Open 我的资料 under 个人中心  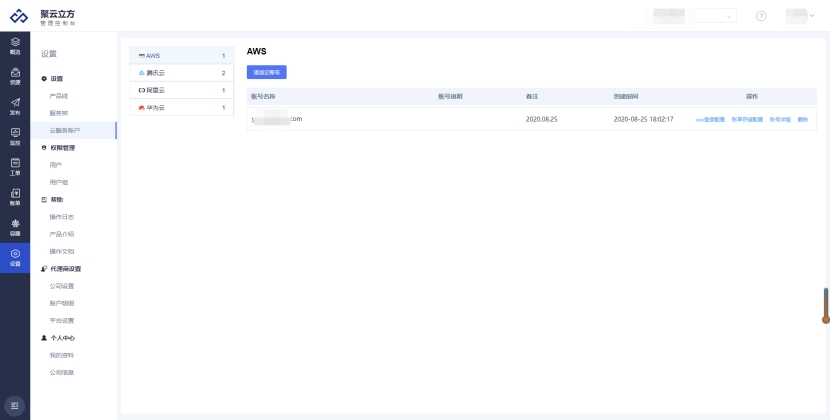click(x=62, y=355)
